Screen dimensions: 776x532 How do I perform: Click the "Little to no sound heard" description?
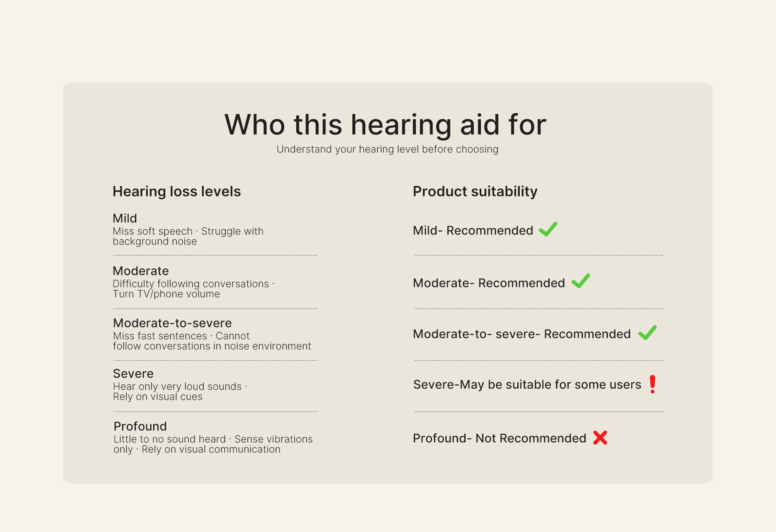(x=170, y=439)
